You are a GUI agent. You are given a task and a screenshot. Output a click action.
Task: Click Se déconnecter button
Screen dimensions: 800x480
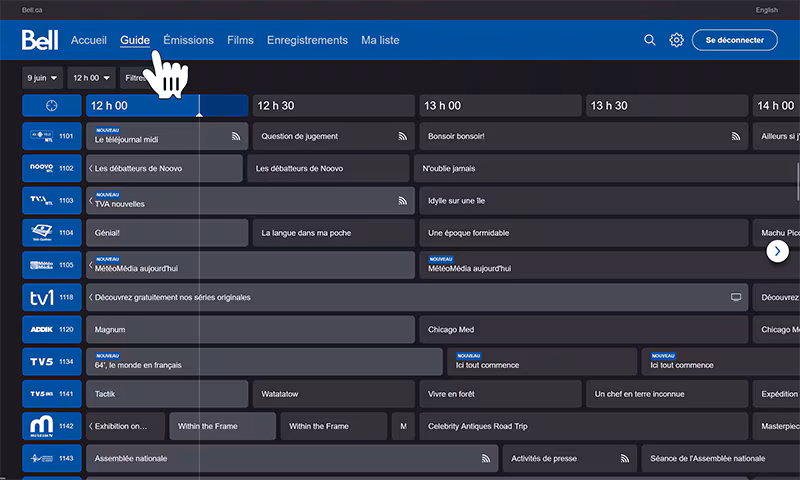(735, 40)
